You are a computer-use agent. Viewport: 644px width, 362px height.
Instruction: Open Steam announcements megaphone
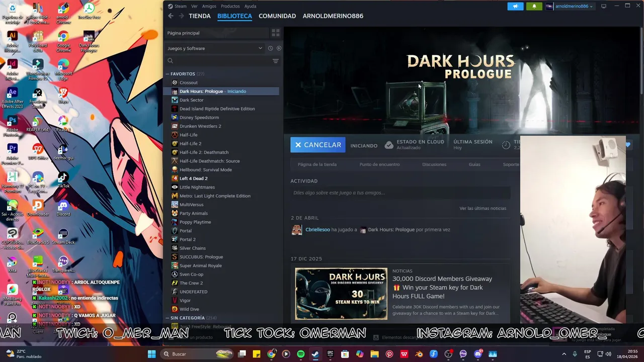coord(515,6)
